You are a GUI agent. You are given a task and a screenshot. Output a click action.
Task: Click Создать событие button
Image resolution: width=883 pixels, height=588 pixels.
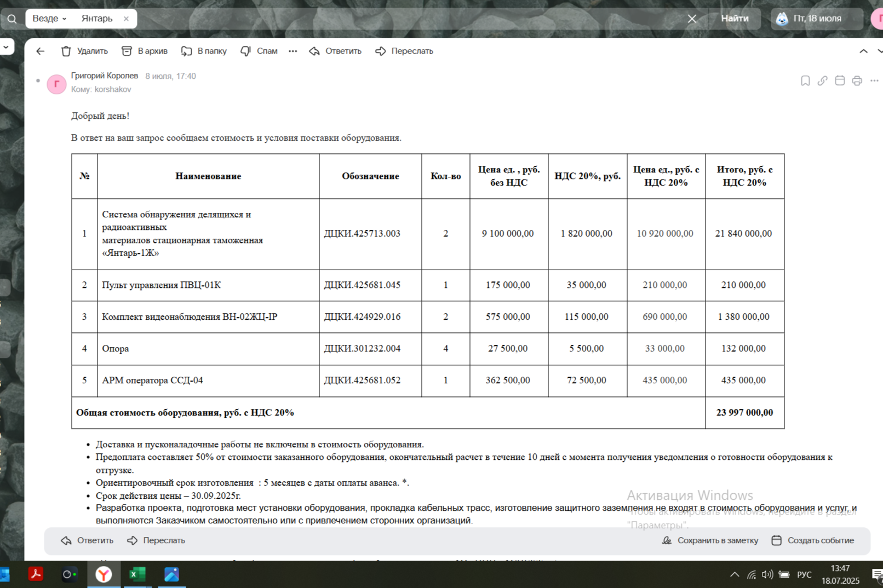[x=813, y=540]
